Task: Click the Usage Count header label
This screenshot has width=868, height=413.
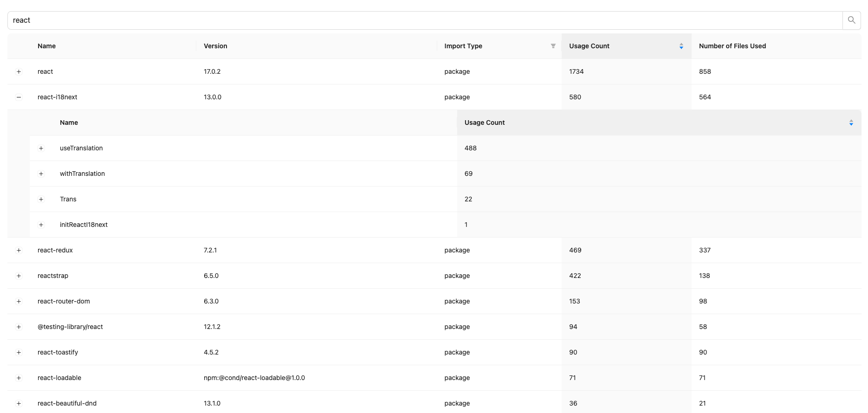Action: click(589, 46)
